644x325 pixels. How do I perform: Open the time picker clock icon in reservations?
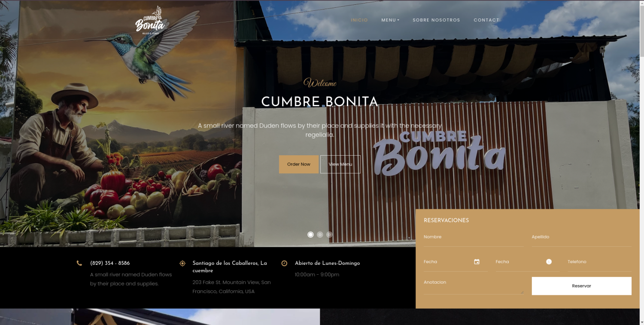(549, 262)
